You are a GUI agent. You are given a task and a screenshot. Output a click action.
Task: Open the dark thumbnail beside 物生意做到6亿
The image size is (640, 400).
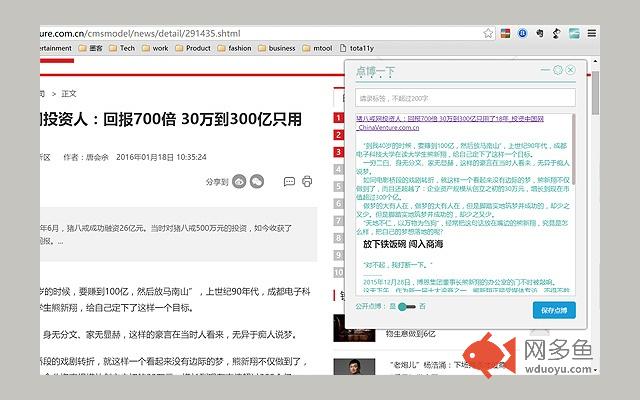click(x=354, y=328)
